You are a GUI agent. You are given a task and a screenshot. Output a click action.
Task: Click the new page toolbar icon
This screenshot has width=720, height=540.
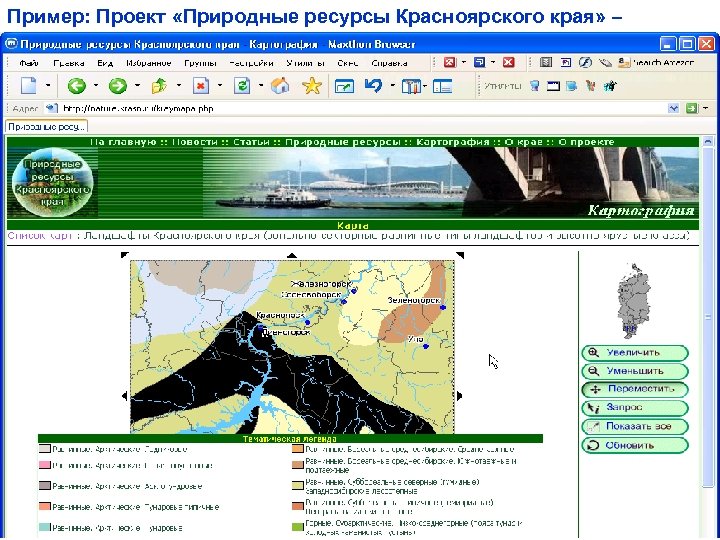(x=28, y=85)
